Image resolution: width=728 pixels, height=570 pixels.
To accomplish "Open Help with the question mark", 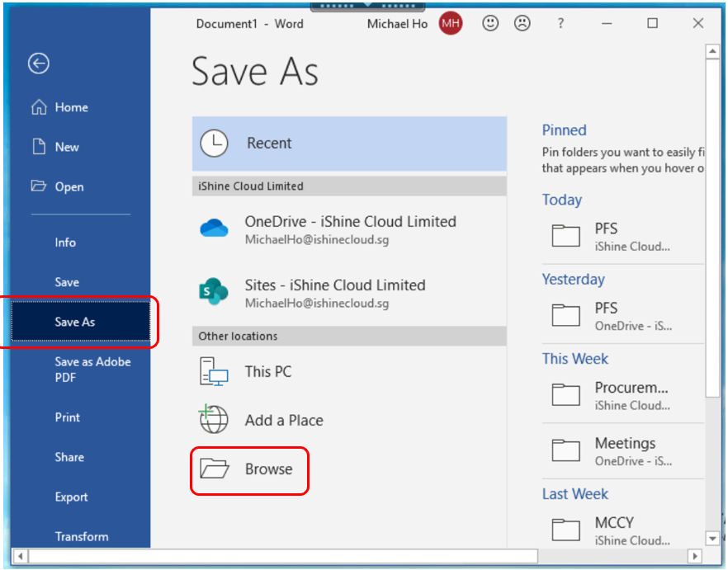I will click(560, 23).
